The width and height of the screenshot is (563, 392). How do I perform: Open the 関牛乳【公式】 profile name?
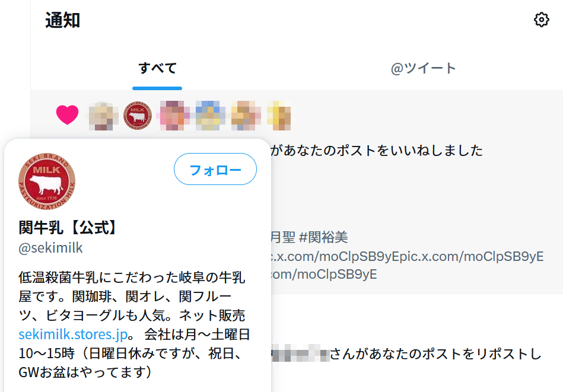tap(68, 227)
